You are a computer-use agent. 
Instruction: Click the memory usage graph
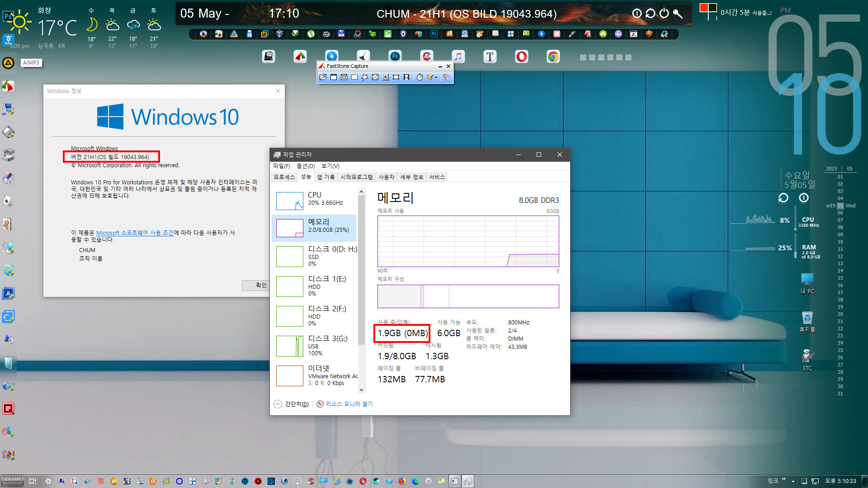click(468, 241)
